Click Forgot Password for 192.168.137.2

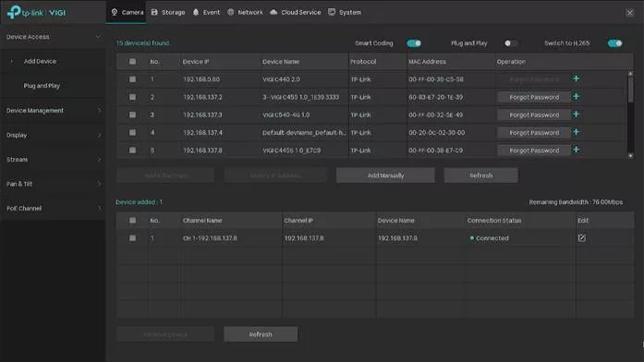[534, 97]
